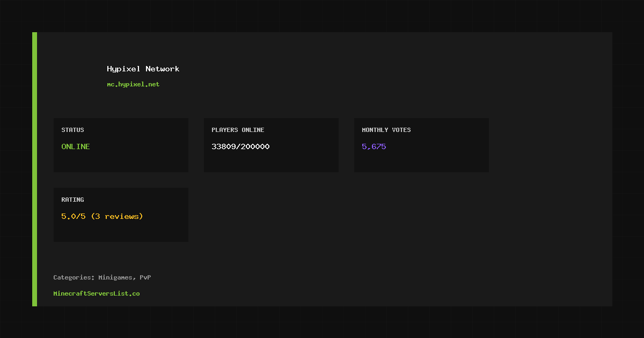Click the Hypixel Network server title
Screen dimensions: 644x338
click(143, 69)
